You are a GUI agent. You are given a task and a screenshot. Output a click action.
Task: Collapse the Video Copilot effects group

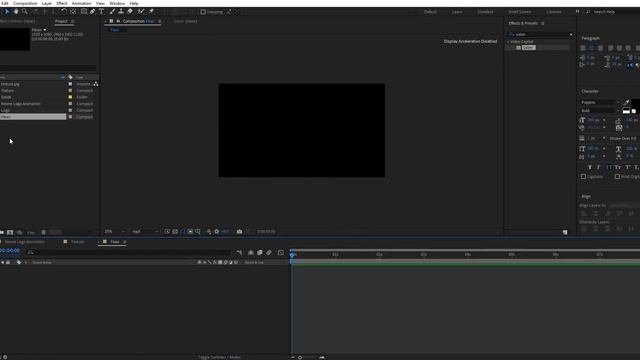coord(509,42)
